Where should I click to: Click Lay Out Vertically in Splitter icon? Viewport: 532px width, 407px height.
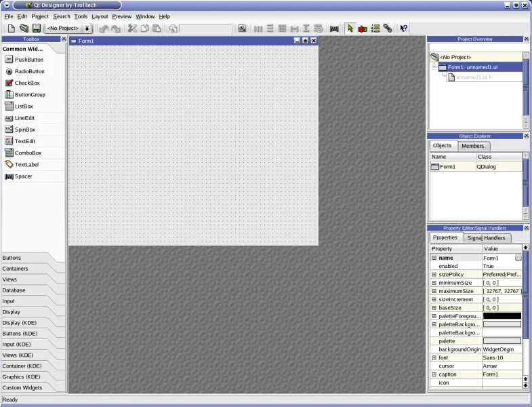(306, 28)
